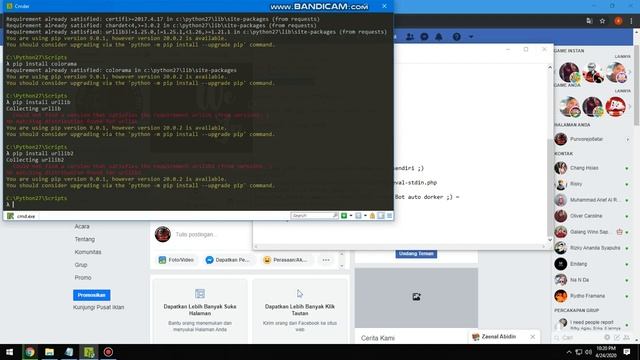Screen dimensions: 640x360
Task: Click the blue Promosikan button
Action: pyautogui.click(x=91, y=295)
